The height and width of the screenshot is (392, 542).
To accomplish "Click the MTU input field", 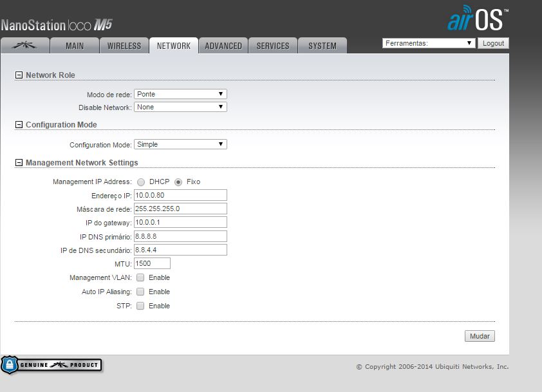I will coord(152,263).
